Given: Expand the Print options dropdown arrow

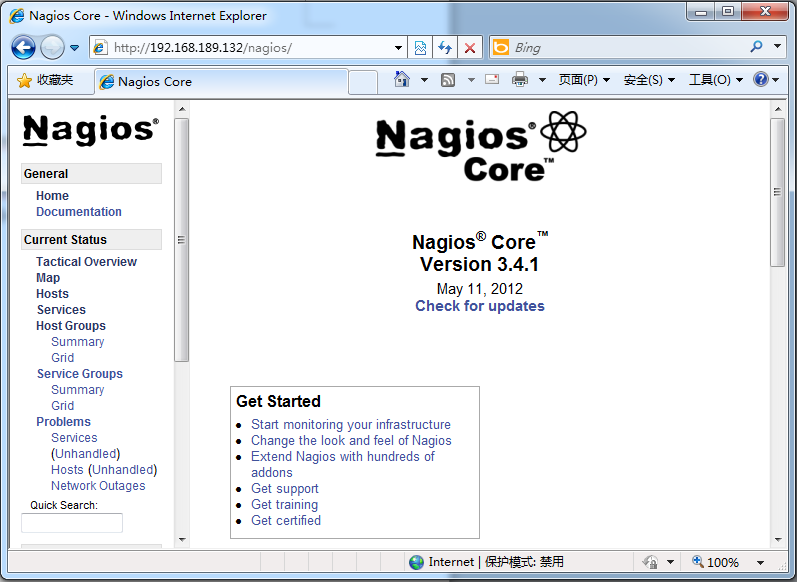Looking at the screenshot, I should pos(542,80).
